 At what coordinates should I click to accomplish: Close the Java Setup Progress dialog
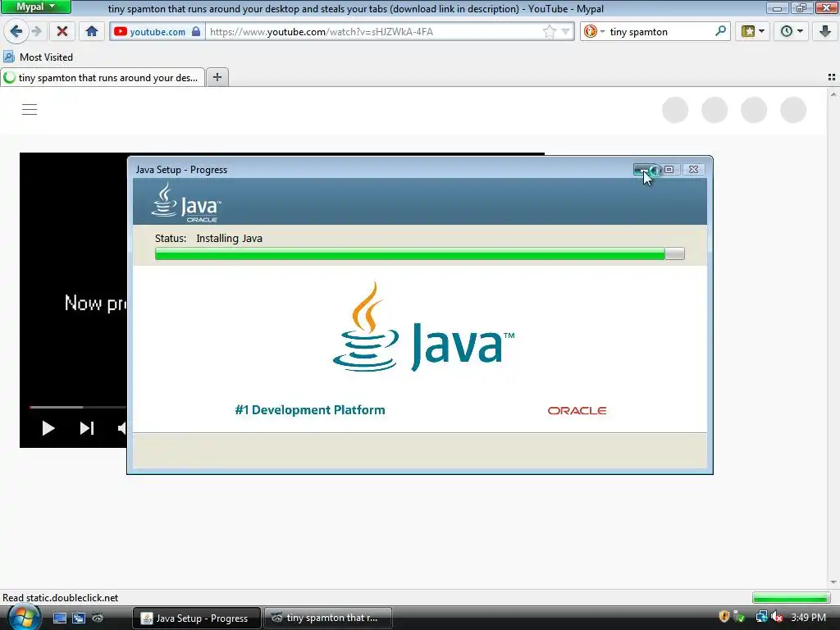(693, 169)
